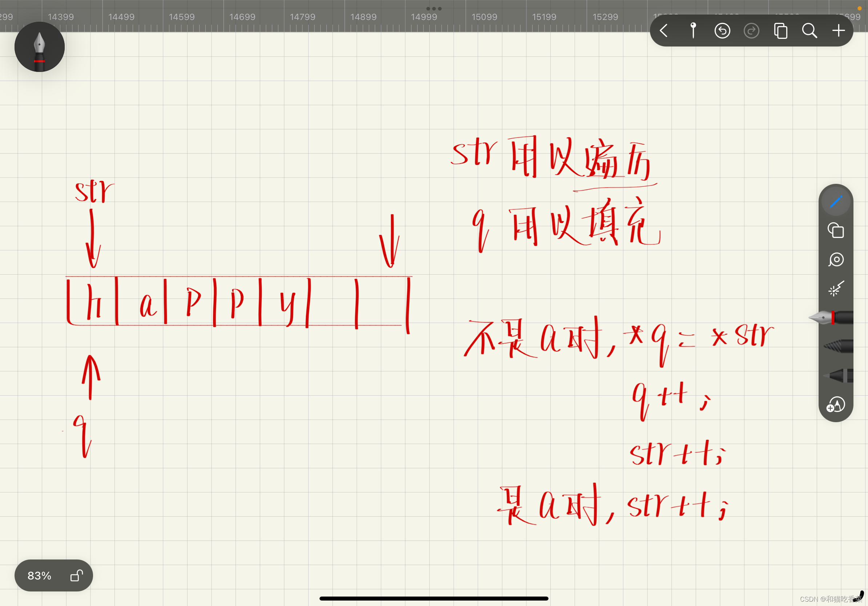Viewport: 868px width, 606px height.
Task: Tap the back arrow in top toolbar
Action: click(x=664, y=31)
